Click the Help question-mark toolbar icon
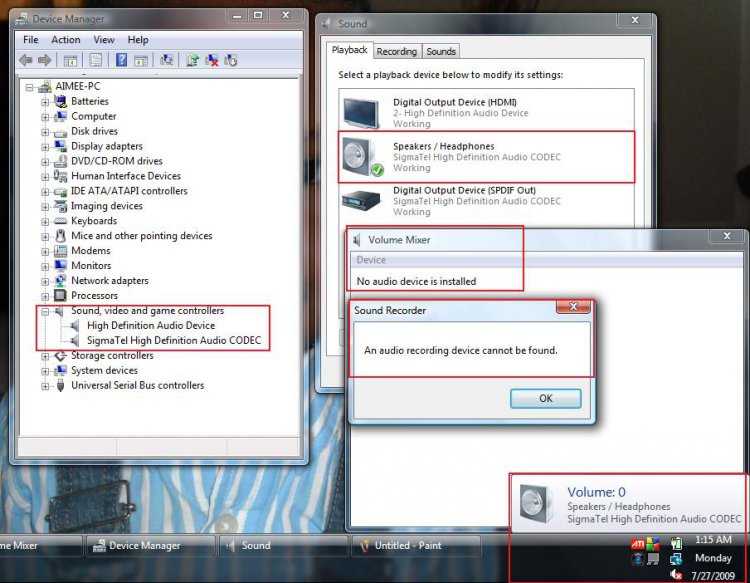The height and width of the screenshot is (583, 750). 121,60
